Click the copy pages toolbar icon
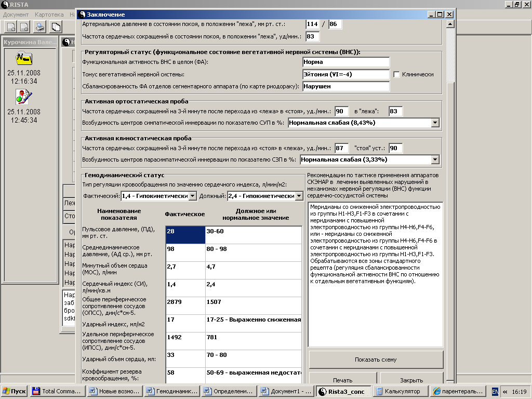This screenshot has width=532, height=399. [x=56, y=27]
